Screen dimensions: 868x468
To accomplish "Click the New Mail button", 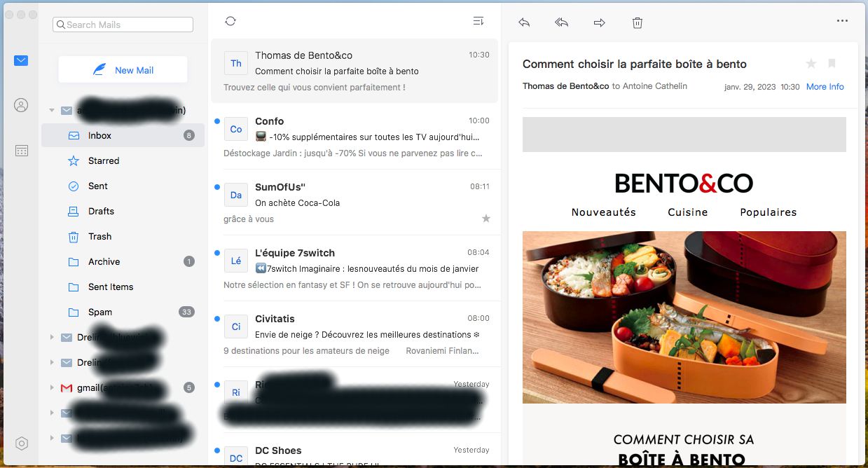I will [123, 70].
